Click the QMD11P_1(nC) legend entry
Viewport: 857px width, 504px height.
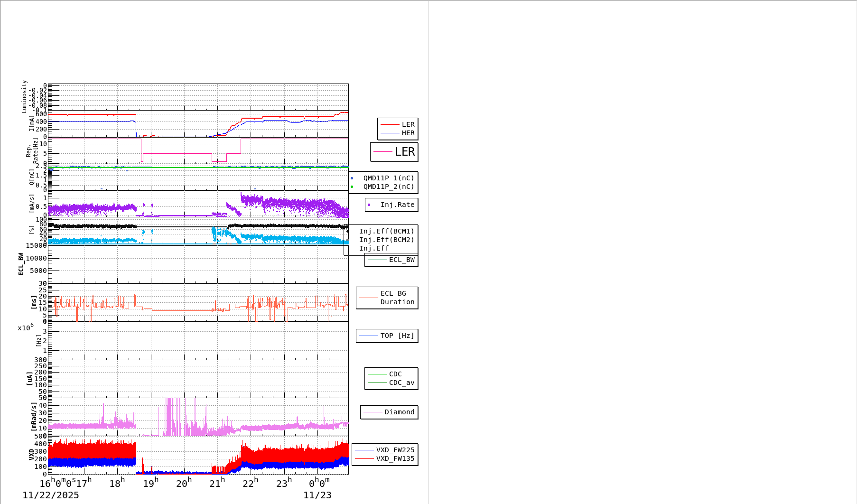click(389, 178)
